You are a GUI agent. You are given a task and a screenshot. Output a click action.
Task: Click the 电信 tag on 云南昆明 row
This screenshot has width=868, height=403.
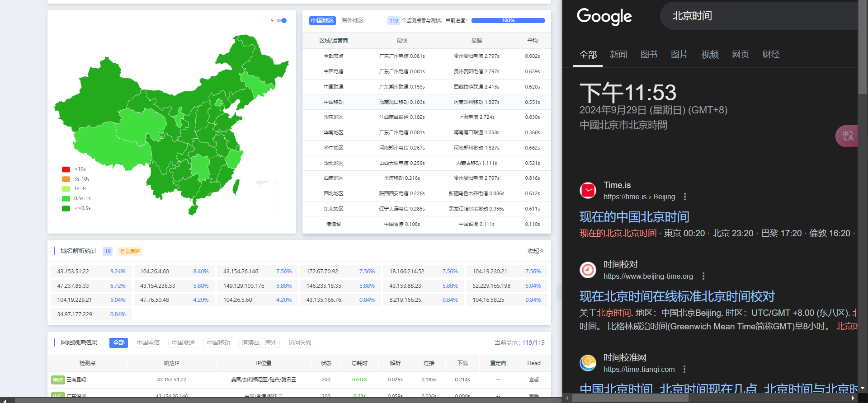pos(58,380)
